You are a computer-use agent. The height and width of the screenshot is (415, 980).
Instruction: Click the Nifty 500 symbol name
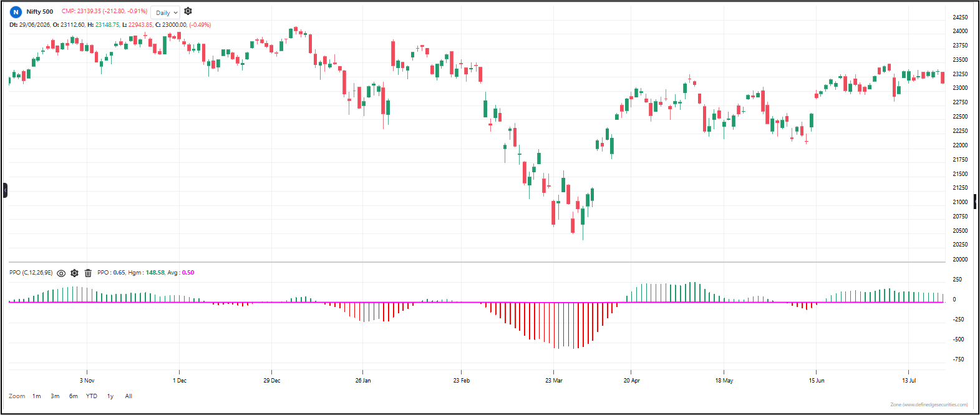[40, 12]
